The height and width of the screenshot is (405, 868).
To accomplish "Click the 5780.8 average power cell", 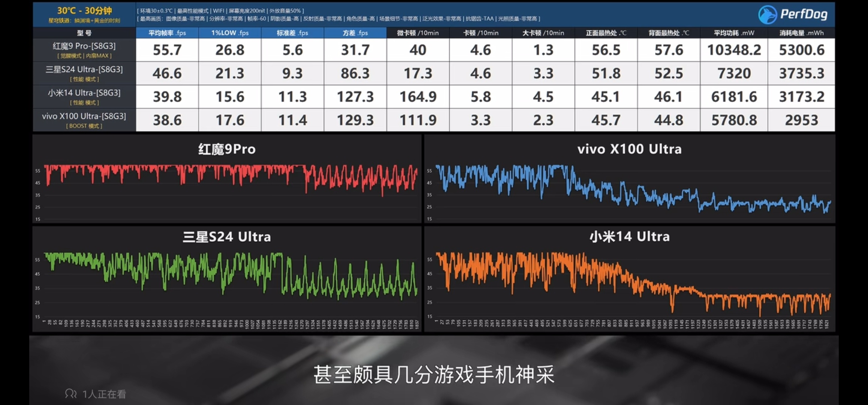I will click(x=734, y=120).
